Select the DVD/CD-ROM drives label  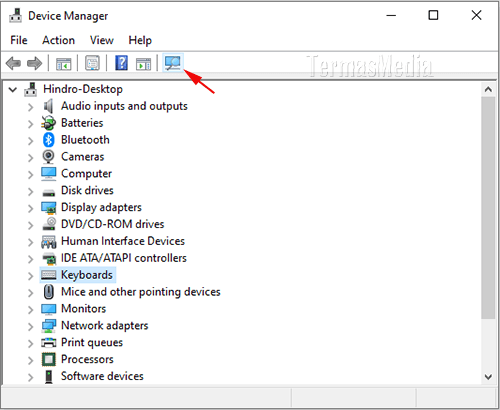tap(113, 224)
